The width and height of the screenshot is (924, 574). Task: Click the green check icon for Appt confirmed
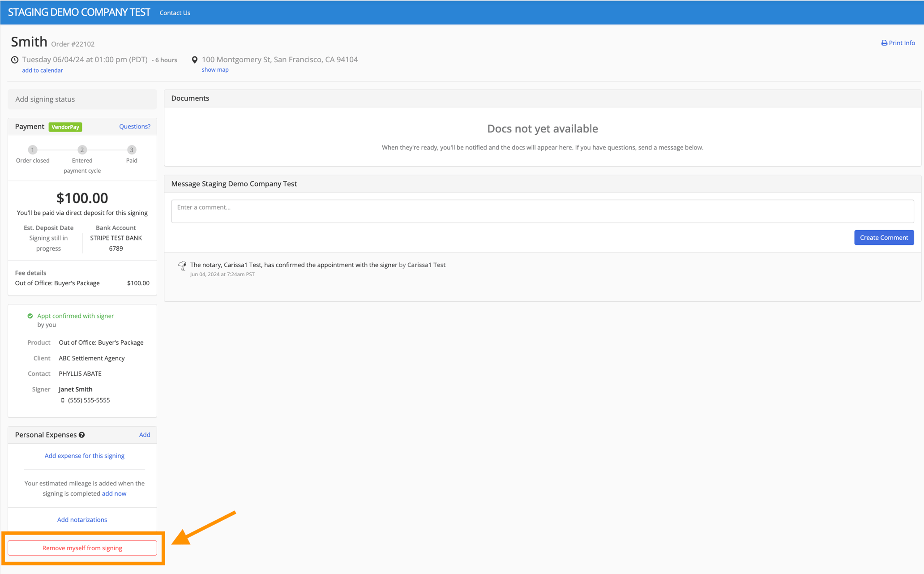tap(30, 316)
